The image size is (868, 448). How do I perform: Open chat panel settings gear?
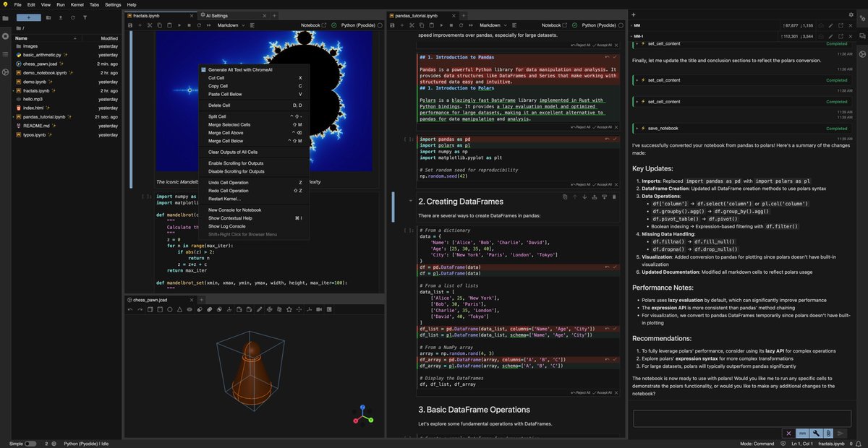(x=851, y=14)
